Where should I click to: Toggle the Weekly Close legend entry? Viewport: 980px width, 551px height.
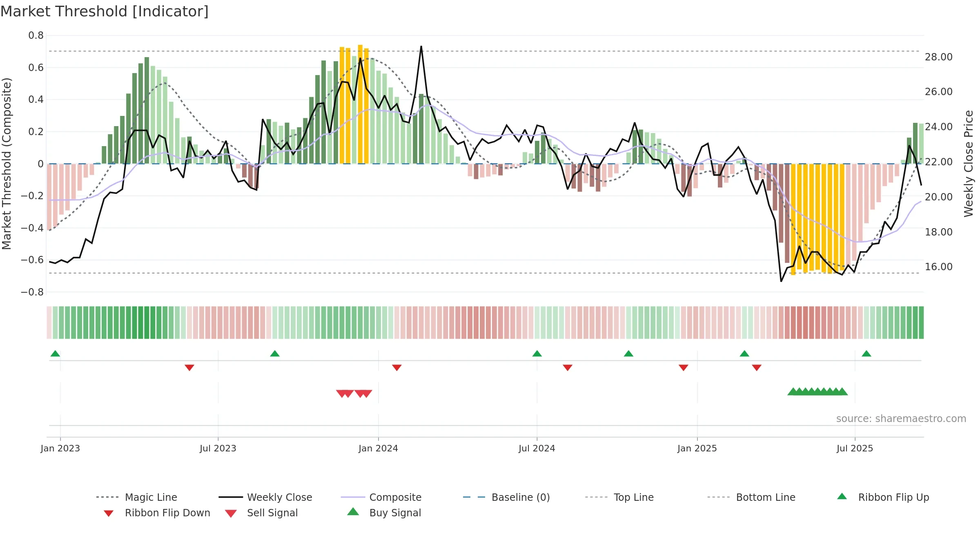[265, 497]
